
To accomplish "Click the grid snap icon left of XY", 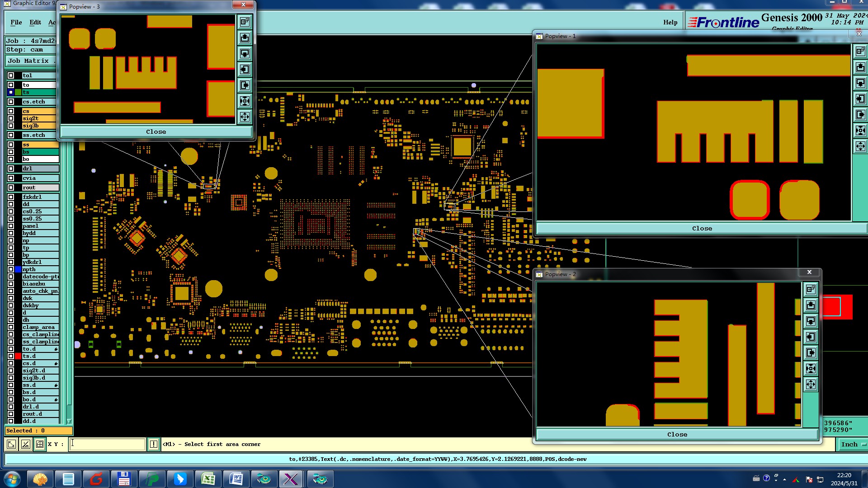I will [40, 444].
